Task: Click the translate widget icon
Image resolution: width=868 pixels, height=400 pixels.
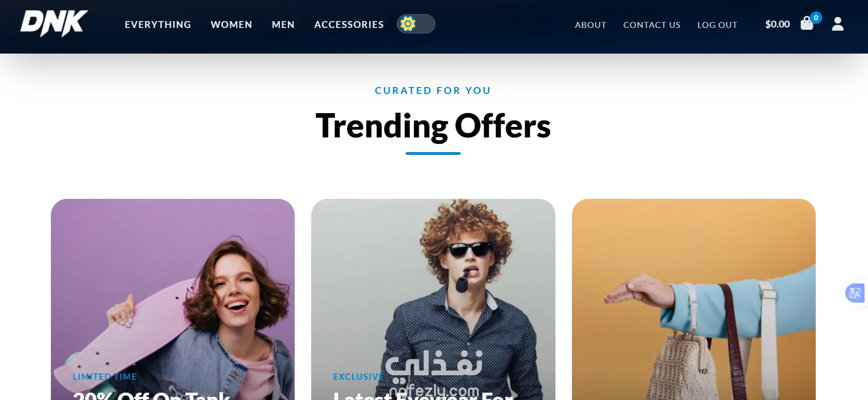Action: tap(855, 293)
